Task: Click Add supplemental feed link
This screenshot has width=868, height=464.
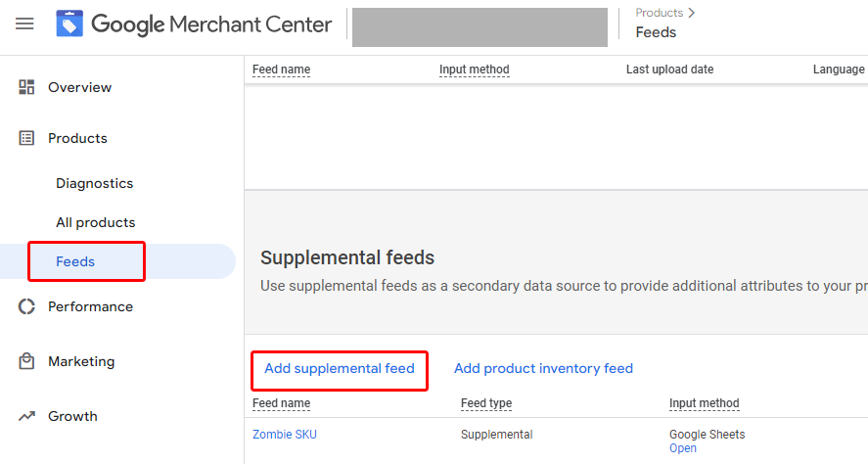Action: pyautogui.click(x=340, y=369)
